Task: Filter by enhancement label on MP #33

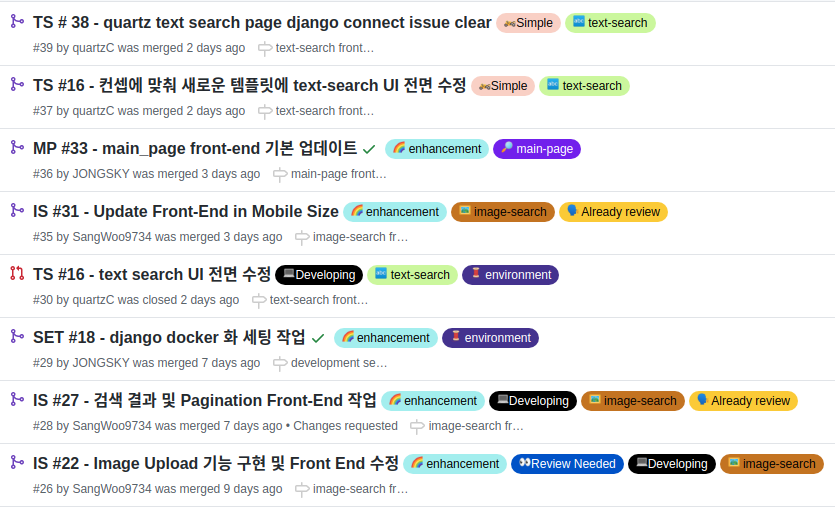Action: [x=437, y=149]
